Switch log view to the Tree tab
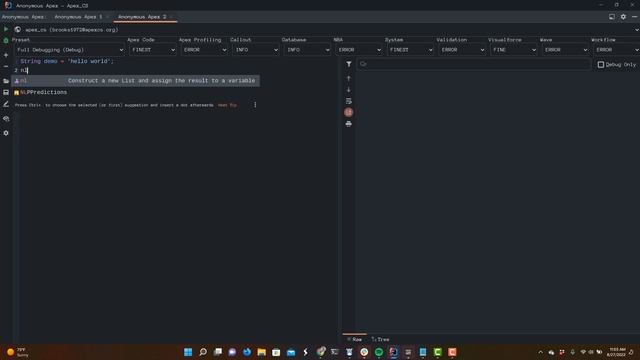 coord(380,339)
